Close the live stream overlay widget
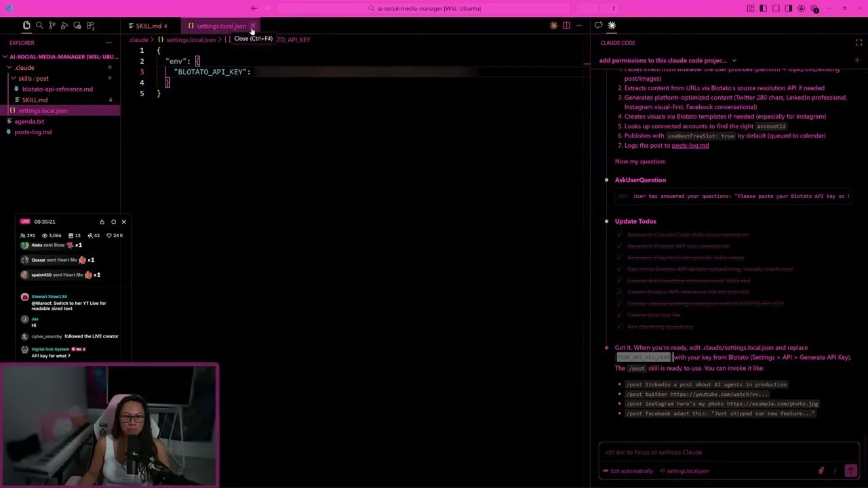This screenshot has height=488, width=868. 123,222
